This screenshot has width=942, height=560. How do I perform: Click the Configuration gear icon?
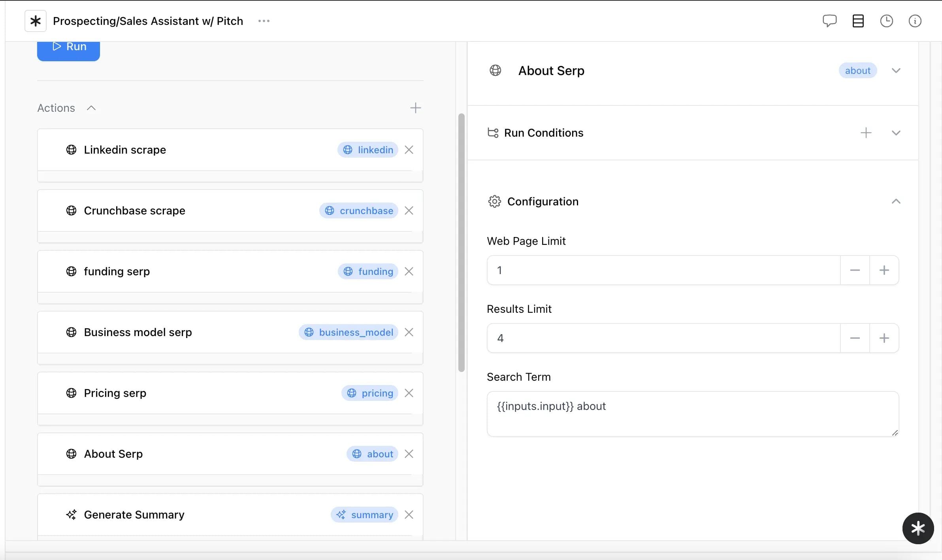click(x=494, y=201)
